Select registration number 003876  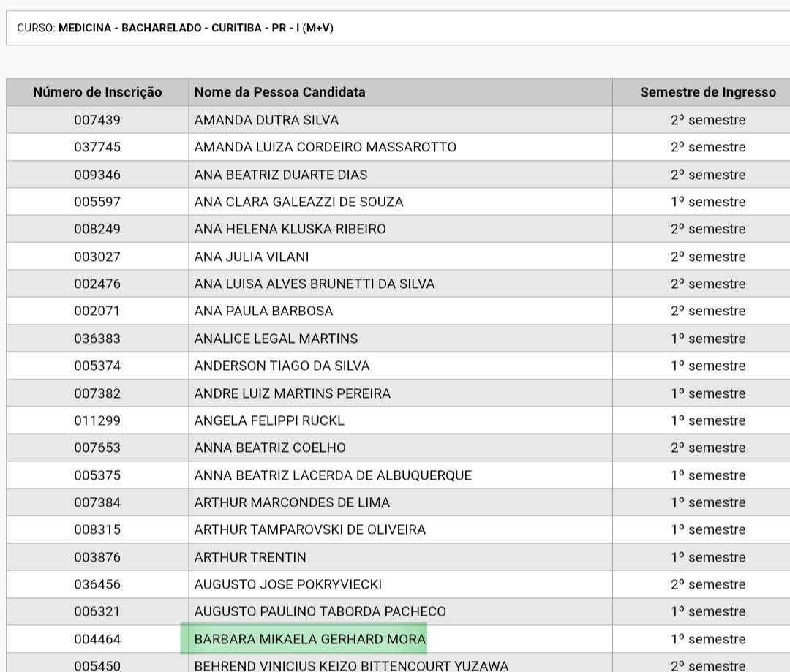[97, 558]
